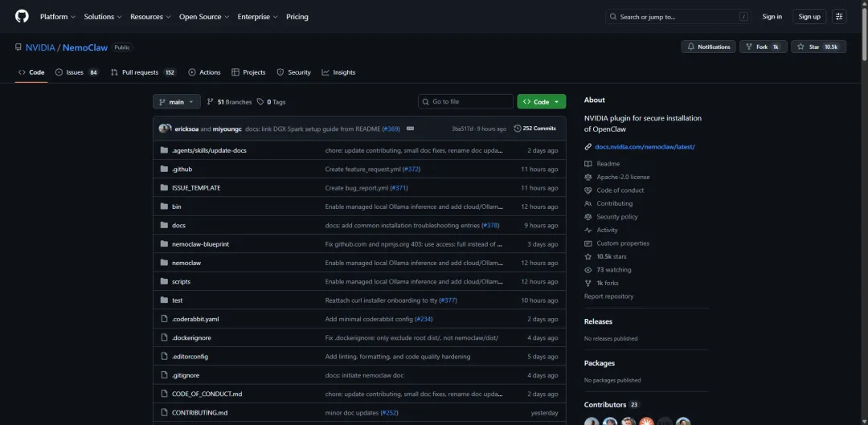The width and height of the screenshot is (868, 425).
Task: View the 73 watching list
Action: click(608, 270)
